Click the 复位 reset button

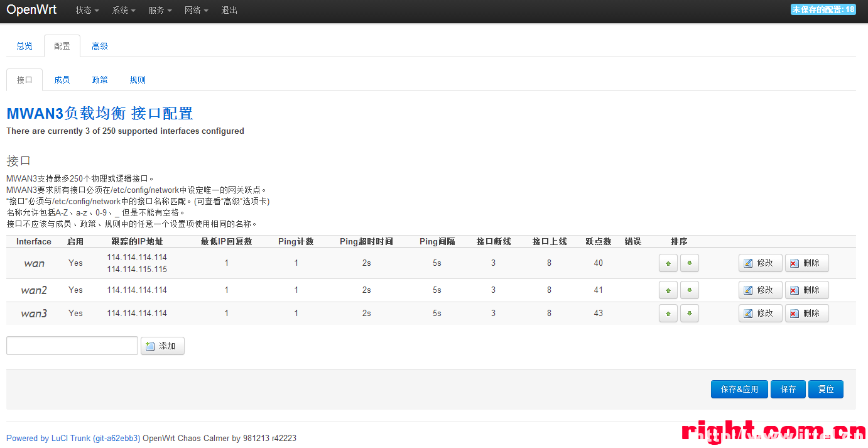[826, 390]
